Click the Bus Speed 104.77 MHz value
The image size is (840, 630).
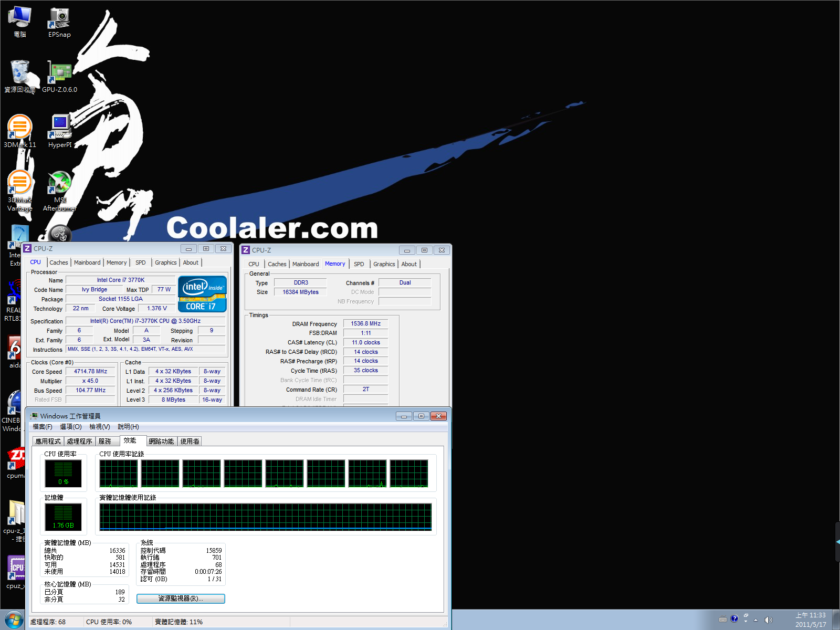pyautogui.click(x=90, y=390)
